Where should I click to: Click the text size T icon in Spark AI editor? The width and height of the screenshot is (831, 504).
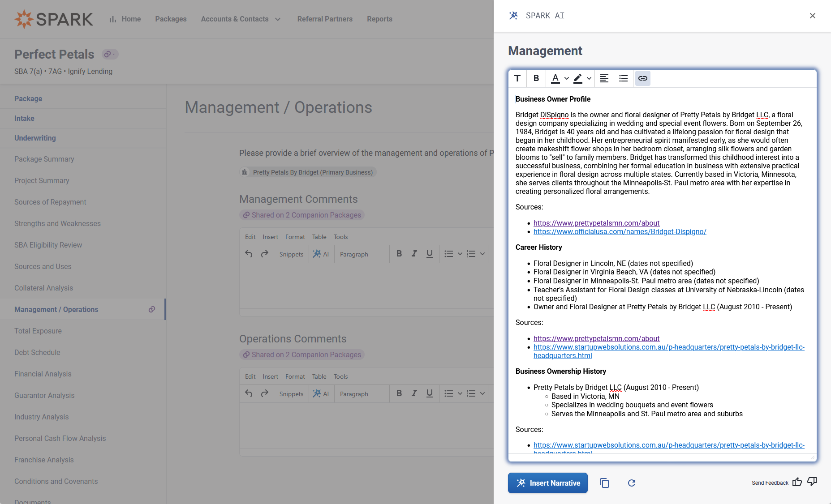(x=517, y=78)
